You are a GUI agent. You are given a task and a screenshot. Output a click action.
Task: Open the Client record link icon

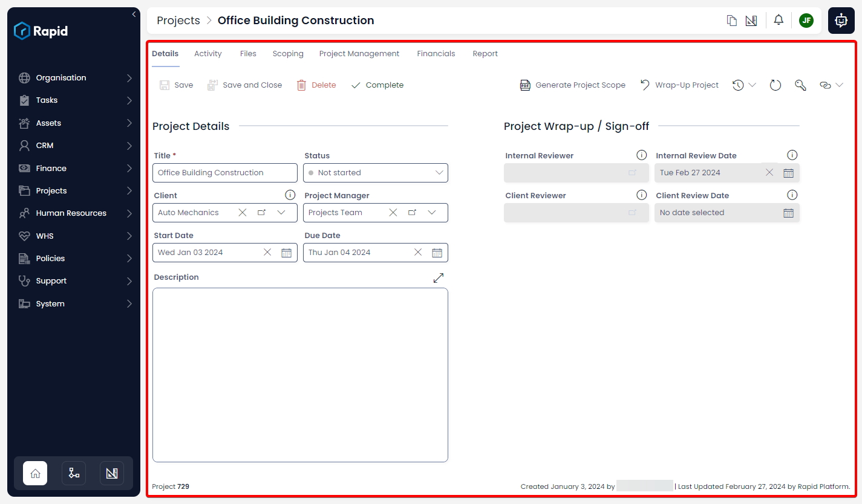[x=261, y=213]
